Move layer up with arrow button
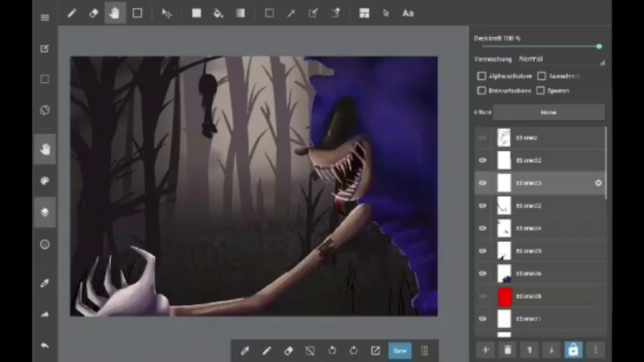Screen dimensions: 644x362 click(529, 350)
